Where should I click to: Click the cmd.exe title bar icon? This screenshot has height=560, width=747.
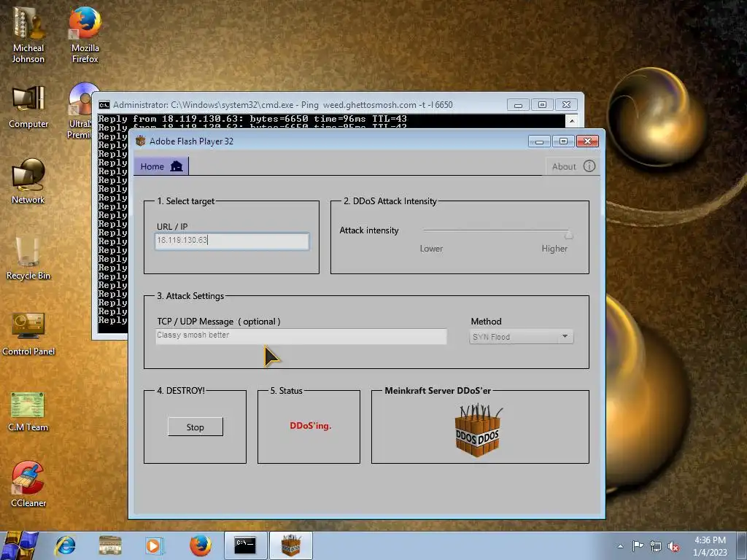click(104, 105)
